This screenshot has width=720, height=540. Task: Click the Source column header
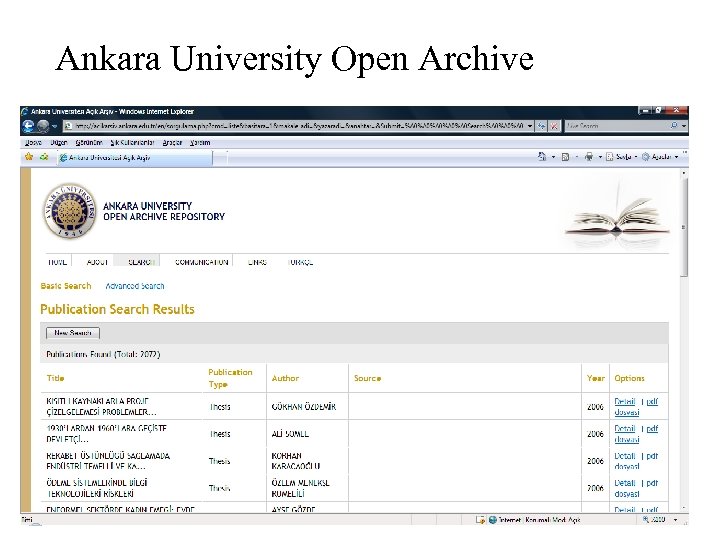tap(367, 378)
